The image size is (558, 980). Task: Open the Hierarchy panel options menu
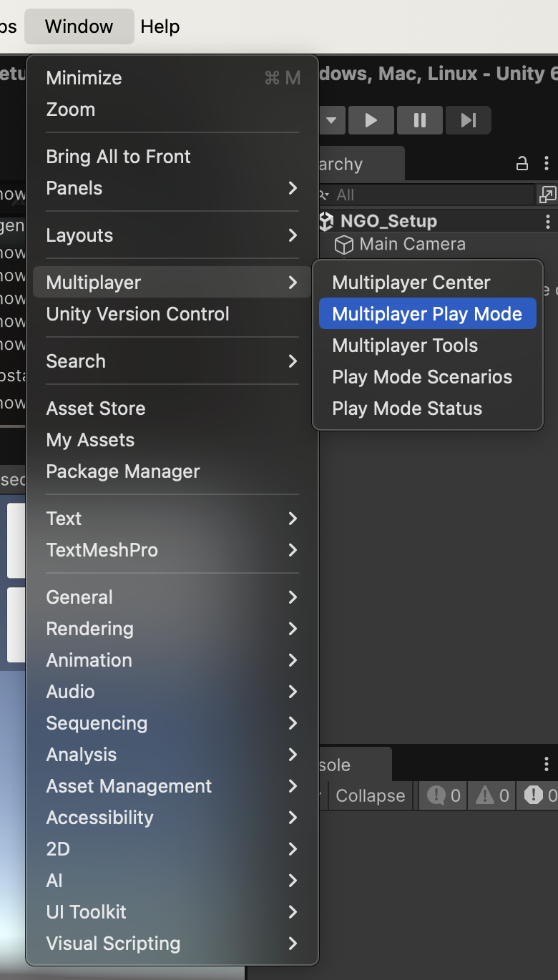(x=547, y=163)
